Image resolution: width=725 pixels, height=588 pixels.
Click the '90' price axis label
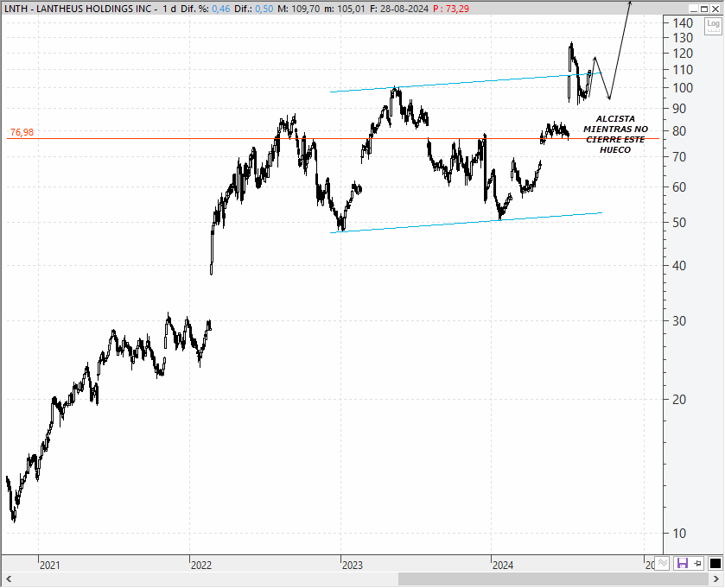point(679,109)
